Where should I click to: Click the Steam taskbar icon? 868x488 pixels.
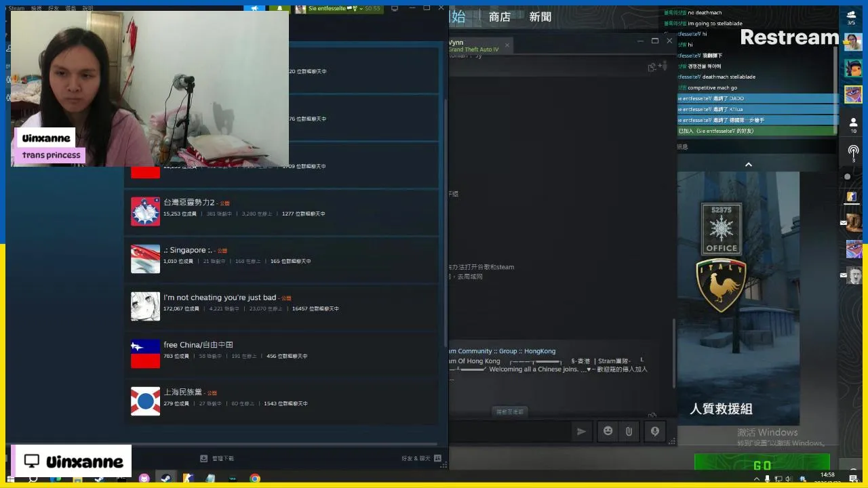tap(165, 479)
